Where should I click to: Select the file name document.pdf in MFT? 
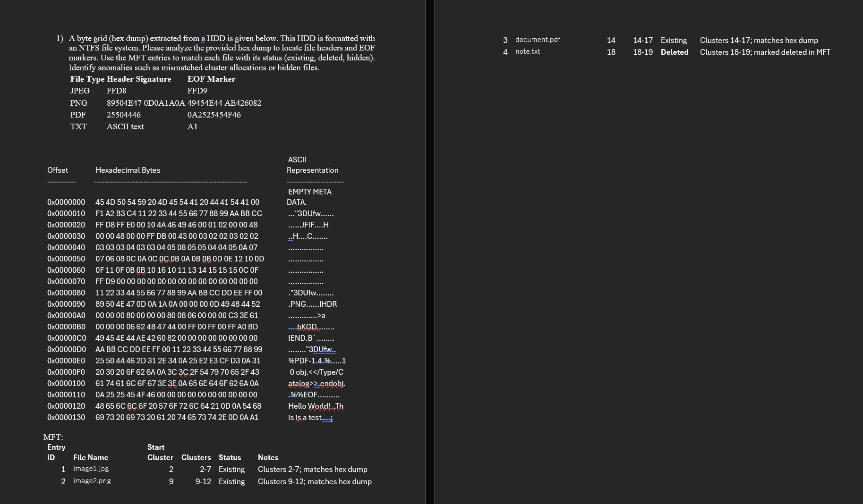click(x=538, y=40)
